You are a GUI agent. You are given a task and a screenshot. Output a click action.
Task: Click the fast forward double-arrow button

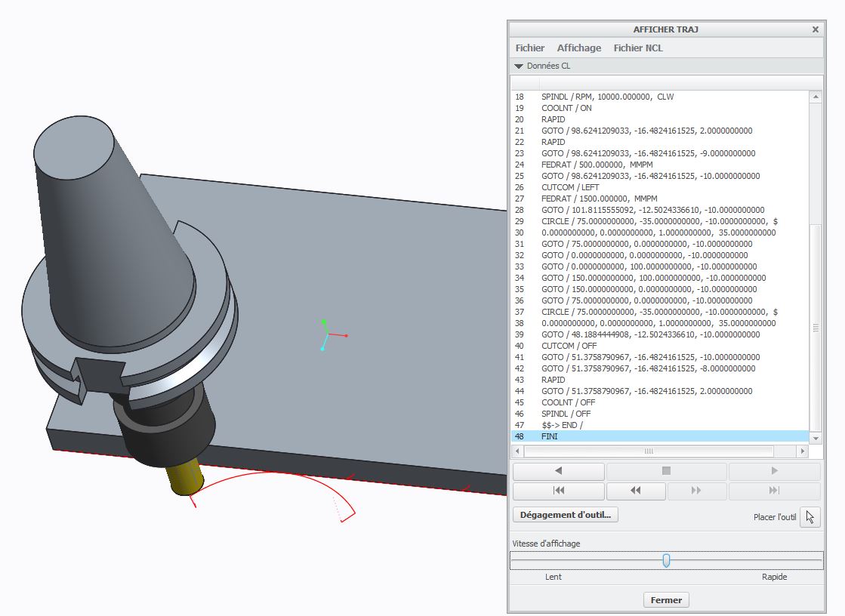[696, 491]
